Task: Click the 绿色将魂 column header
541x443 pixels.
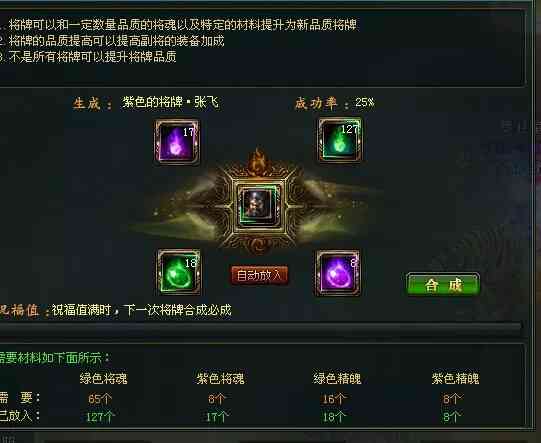Action: [103, 378]
